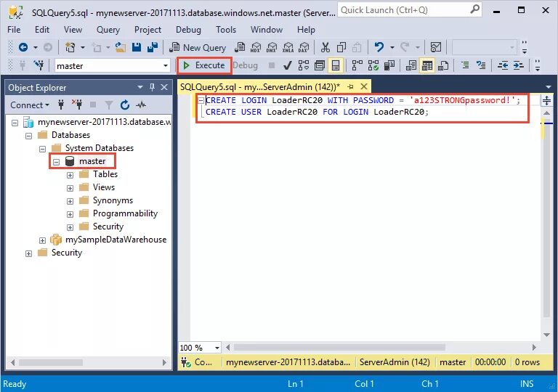This screenshot has width=558, height=392.
Task: Click the Increase Indent icon
Action: (518, 65)
